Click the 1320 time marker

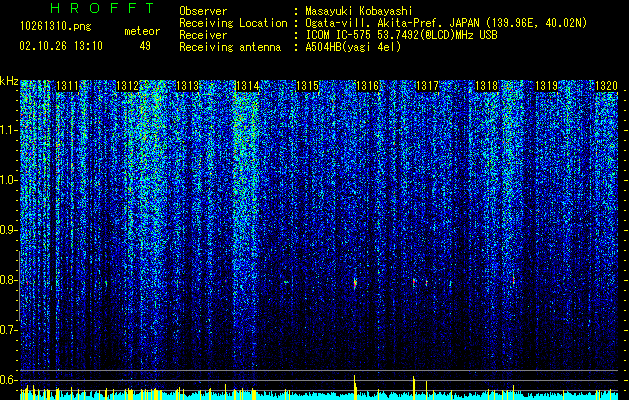point(607,86)
